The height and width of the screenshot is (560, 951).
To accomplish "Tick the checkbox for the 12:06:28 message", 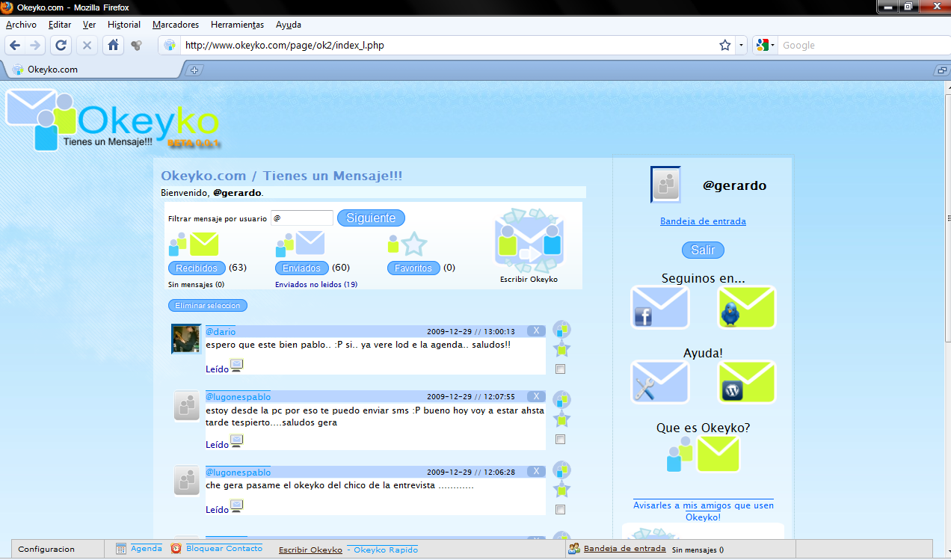I will click(x=561, y=510).
